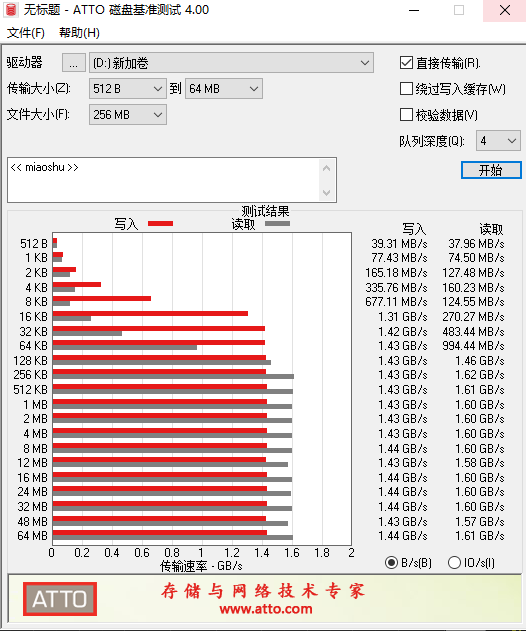Click the ATTO app icon in title bar
526x631 pixels.
tap(11, 10)
